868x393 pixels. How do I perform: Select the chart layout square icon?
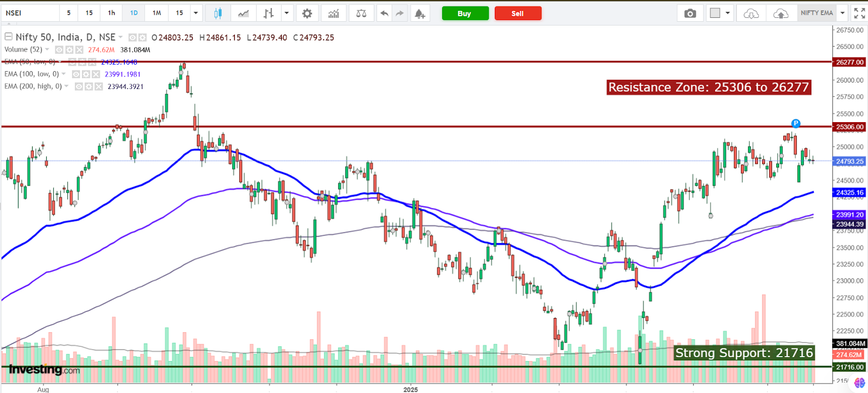(x=715, y=13)
